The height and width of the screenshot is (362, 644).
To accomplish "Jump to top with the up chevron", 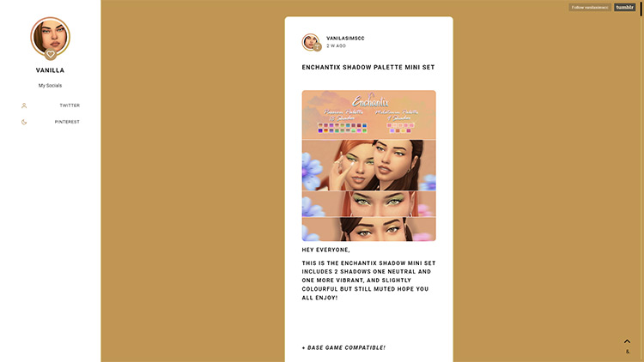I will (x=627, y=341).
